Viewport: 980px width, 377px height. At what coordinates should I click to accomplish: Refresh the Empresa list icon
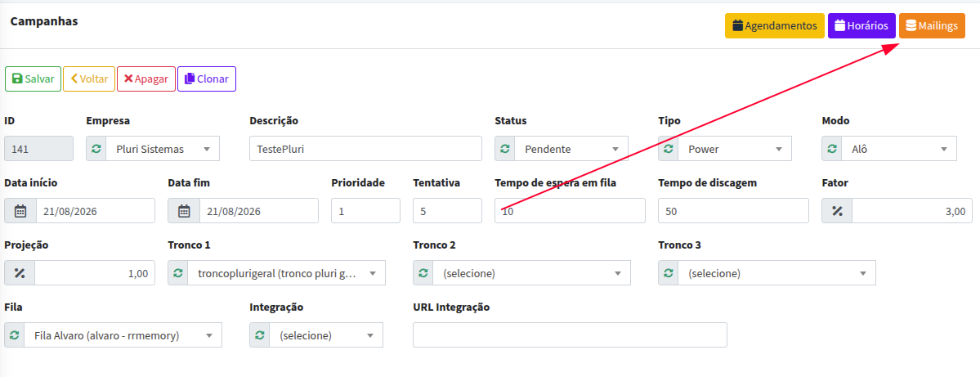pos(96,149)
